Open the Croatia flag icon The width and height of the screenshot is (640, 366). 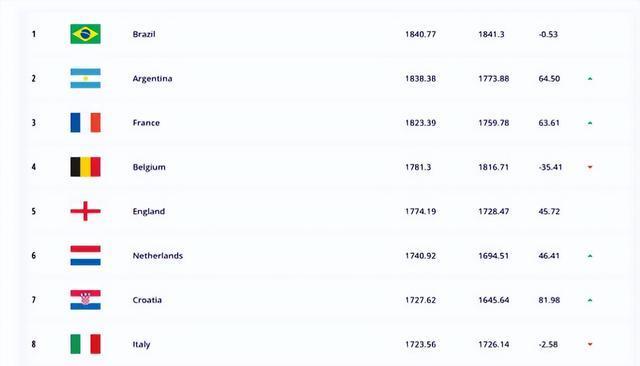[x=85, y=300]
